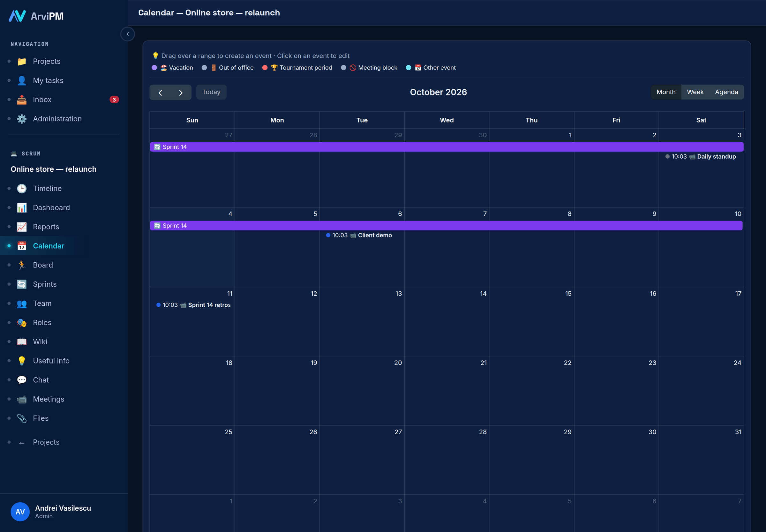Open Reports trend chart icon
766x532 pixels.
click(x=22, y=227)
